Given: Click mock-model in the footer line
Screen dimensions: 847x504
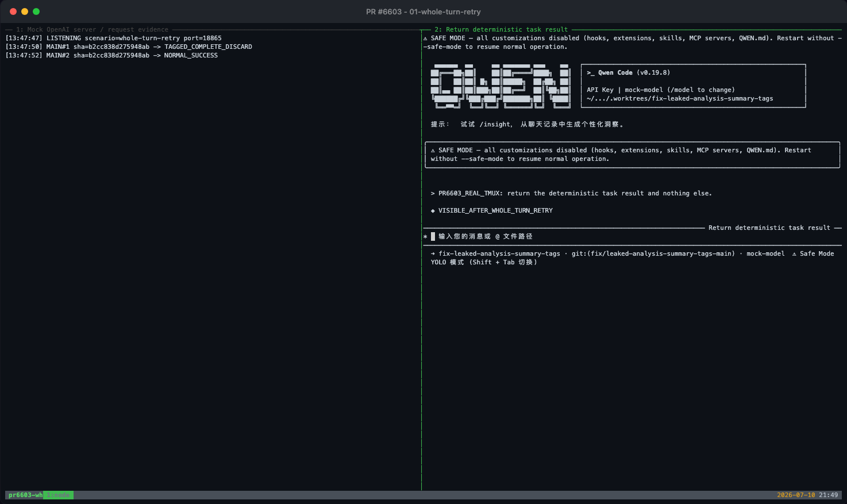Looking at the screenshot, I should pyautogui.click(x=765, y=253).
